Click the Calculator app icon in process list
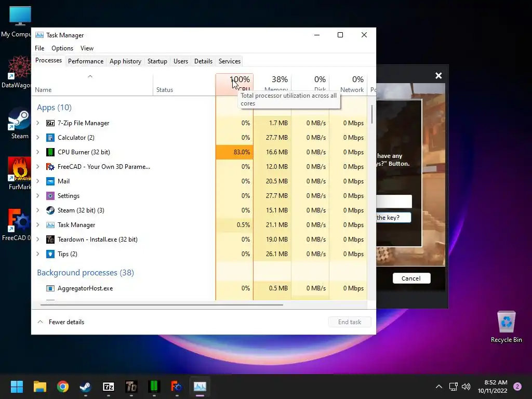The height and width of the screenshot is (399, 532). (50, 138)
